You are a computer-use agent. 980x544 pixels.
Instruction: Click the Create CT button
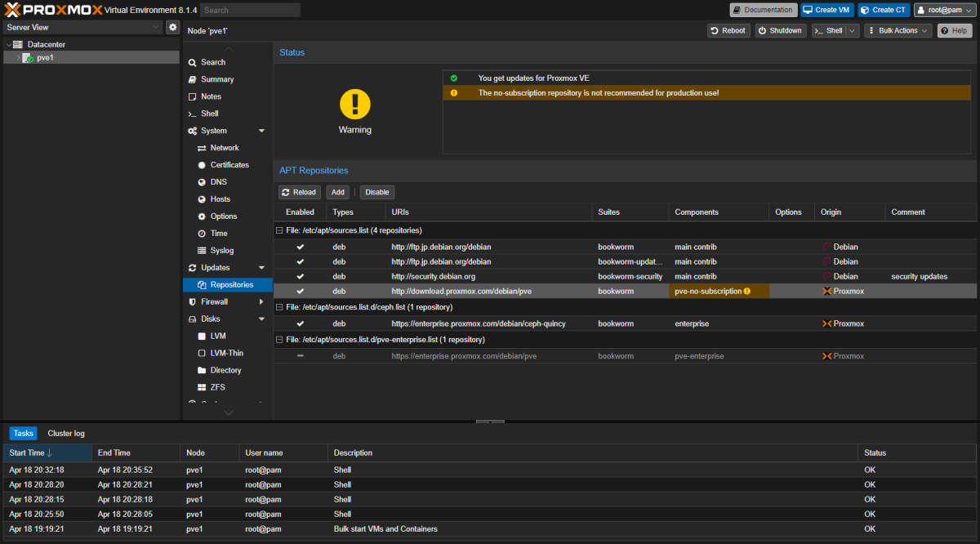[884, 10]
